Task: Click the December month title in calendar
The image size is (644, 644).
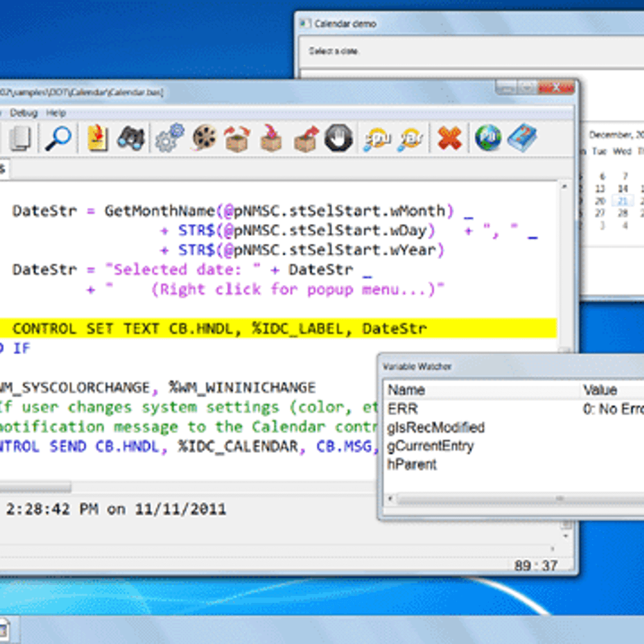Action: (616, 135)
